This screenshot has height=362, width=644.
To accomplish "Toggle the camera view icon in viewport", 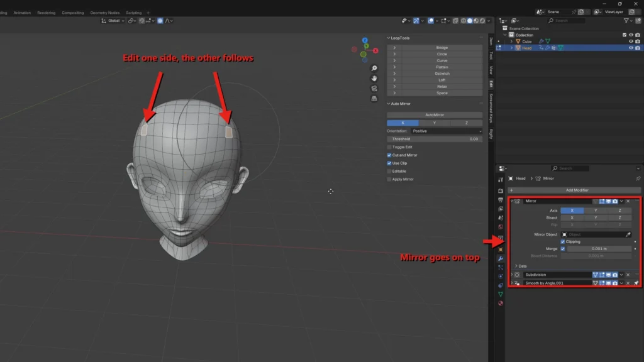I will tap(374, 88).
